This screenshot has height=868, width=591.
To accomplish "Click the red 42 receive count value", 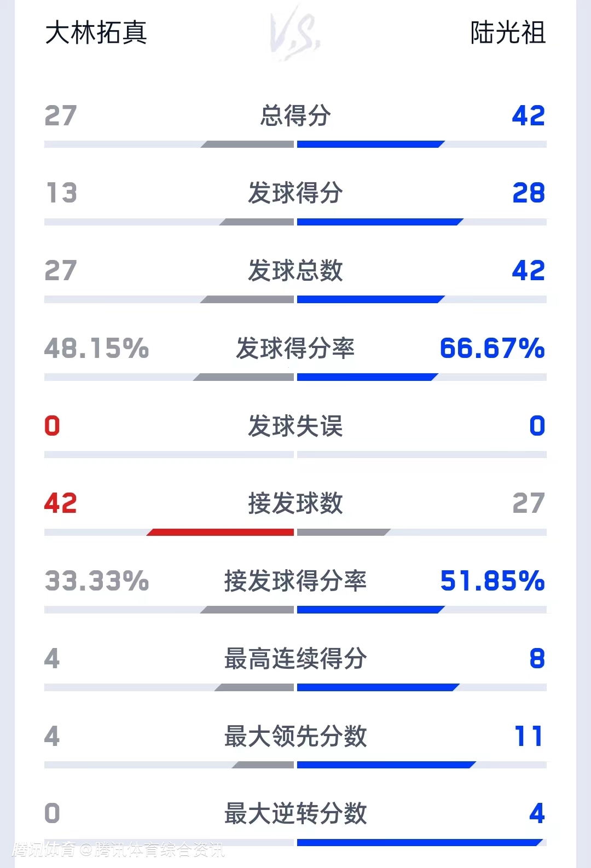I will coord(61,504).
